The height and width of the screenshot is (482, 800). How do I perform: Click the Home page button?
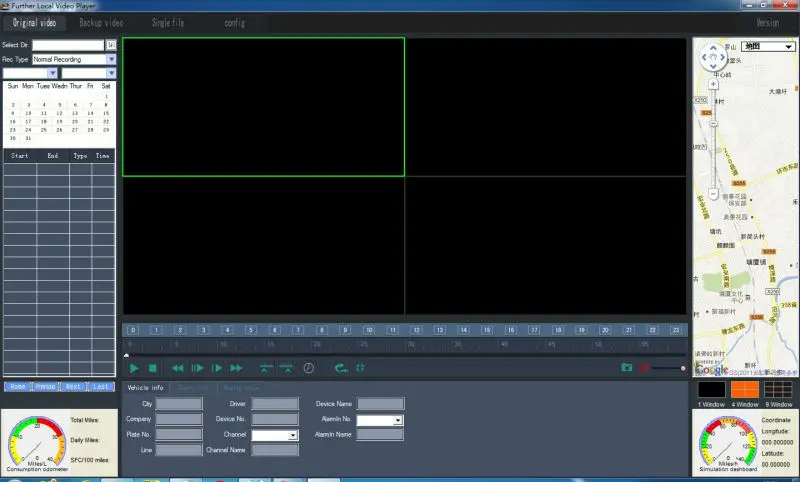coord(17,386)
